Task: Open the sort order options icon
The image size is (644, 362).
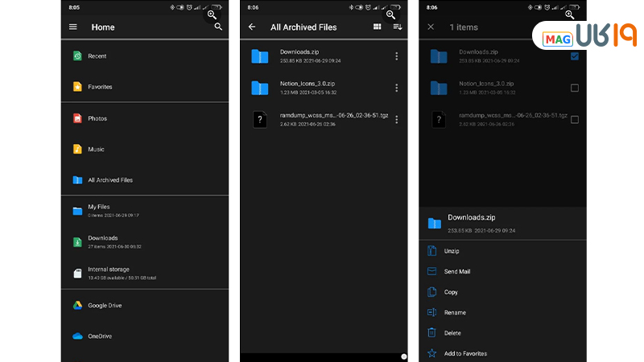Action: tap(397, 27)
